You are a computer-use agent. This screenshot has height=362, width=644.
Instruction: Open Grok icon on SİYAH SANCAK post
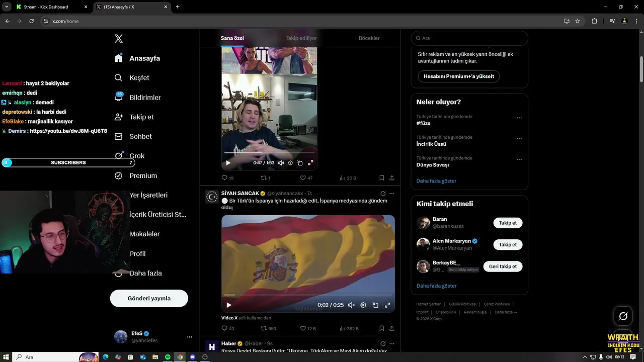(x=383, y=194)
